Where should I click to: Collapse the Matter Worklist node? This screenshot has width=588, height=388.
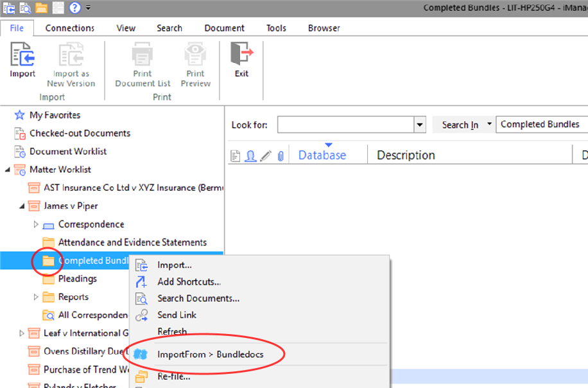point(8,170)
